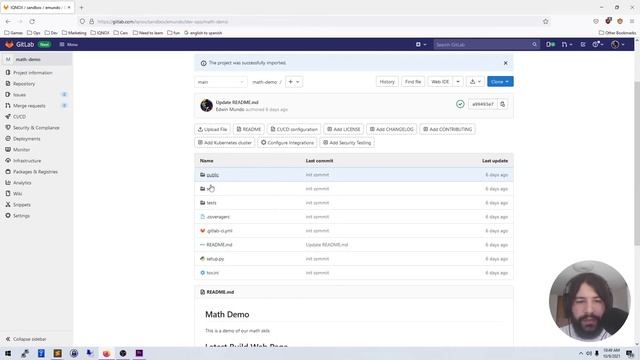
Task: Open the GitLab logo home link
Action: (19, 44)
